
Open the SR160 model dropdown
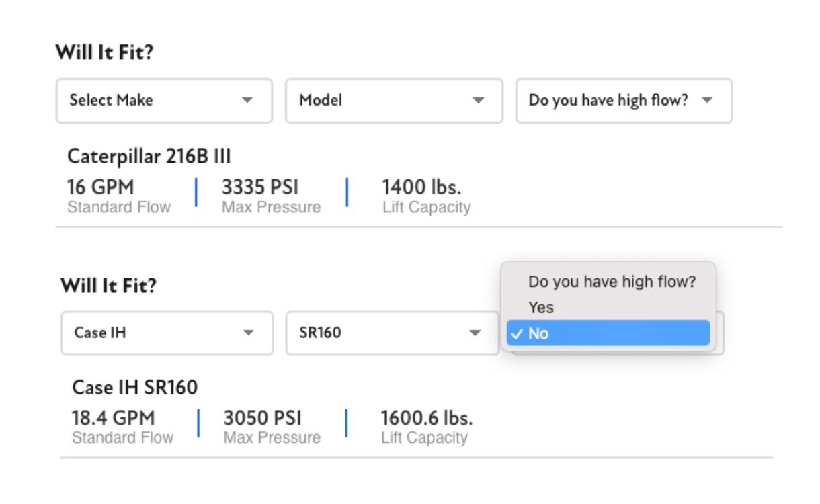393,333
